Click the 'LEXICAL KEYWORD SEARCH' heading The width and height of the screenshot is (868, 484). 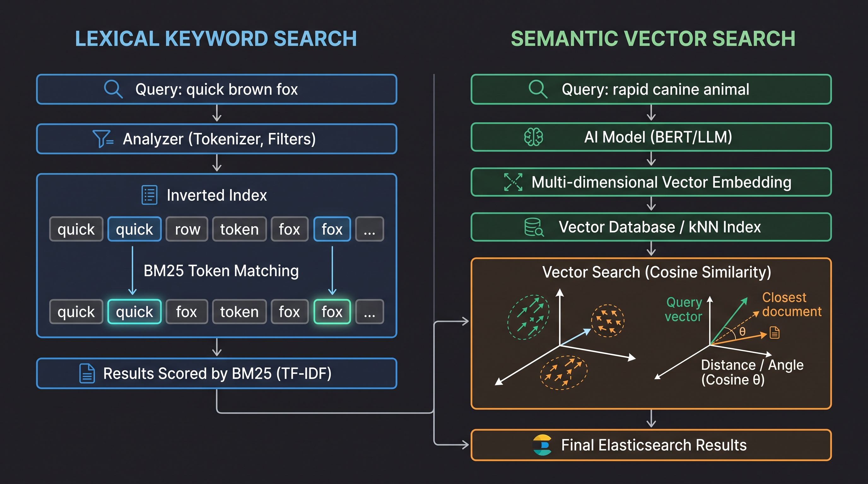pyautogui.click(x=216, y=38)
